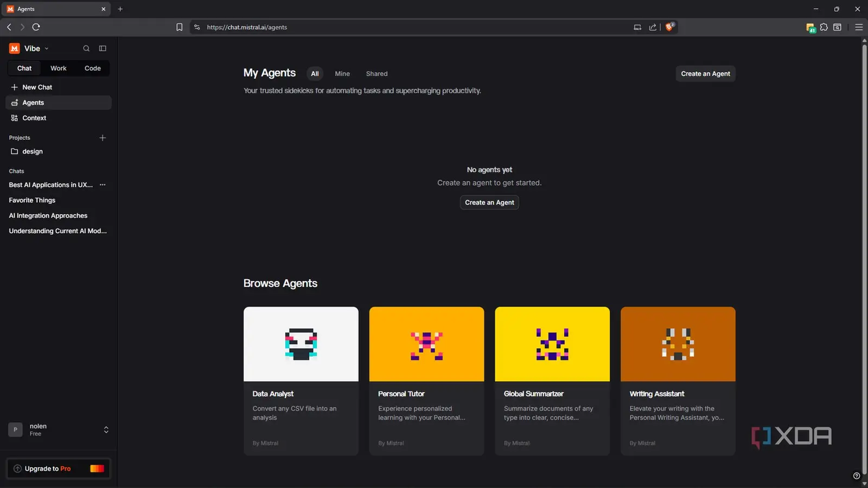Click the Upgrade to Pro button
The image size is (868, 488).
(59, 468)
